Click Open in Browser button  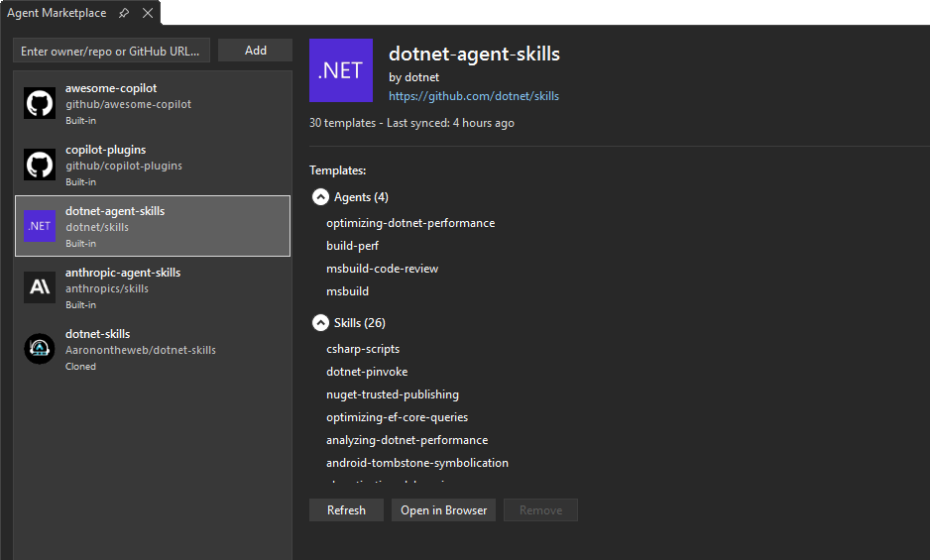click(443, 510)
